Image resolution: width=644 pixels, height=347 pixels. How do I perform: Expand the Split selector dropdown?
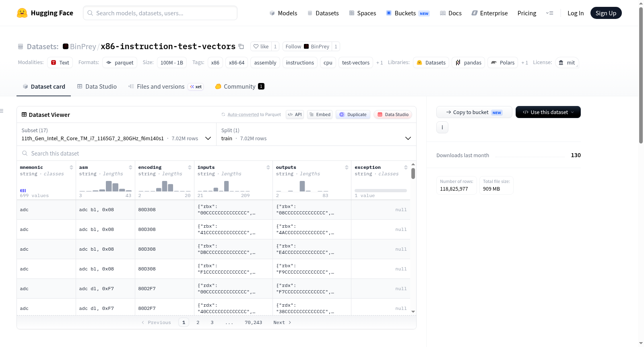click(x=316, y=134)
